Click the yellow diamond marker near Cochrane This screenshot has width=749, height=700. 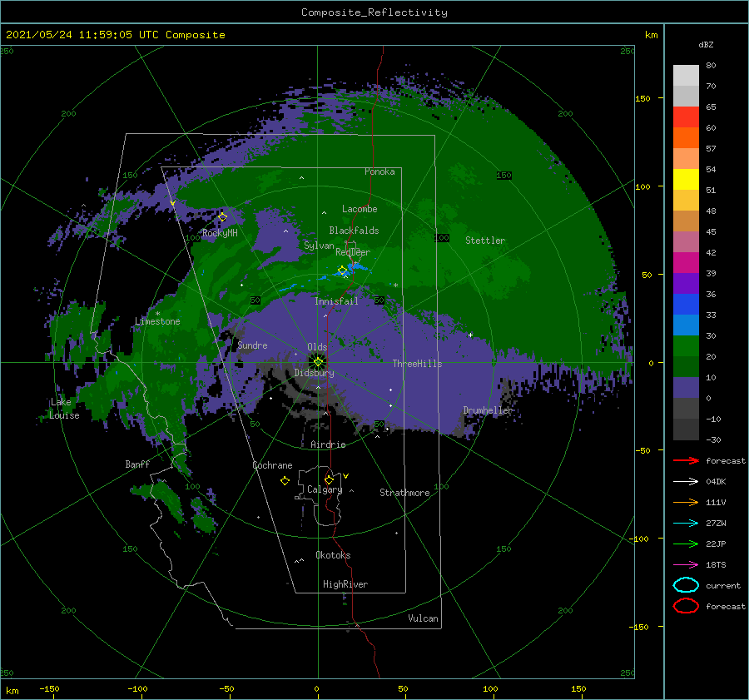[285, 481]
